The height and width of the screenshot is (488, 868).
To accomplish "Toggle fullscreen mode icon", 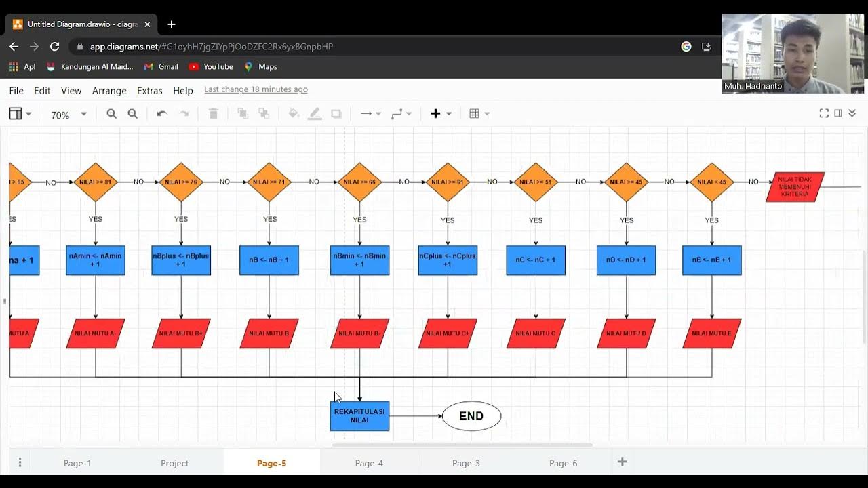I will pyautogui.click(x=824, y=113).
